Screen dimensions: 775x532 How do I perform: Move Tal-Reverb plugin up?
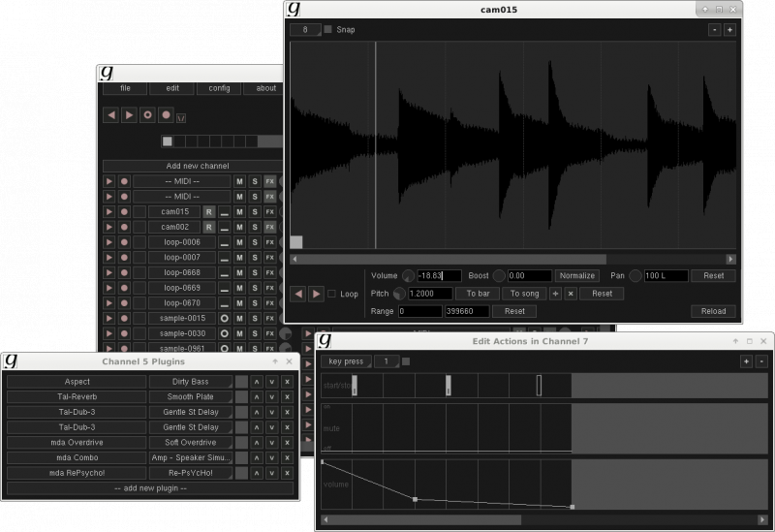(x=257, y=397)
